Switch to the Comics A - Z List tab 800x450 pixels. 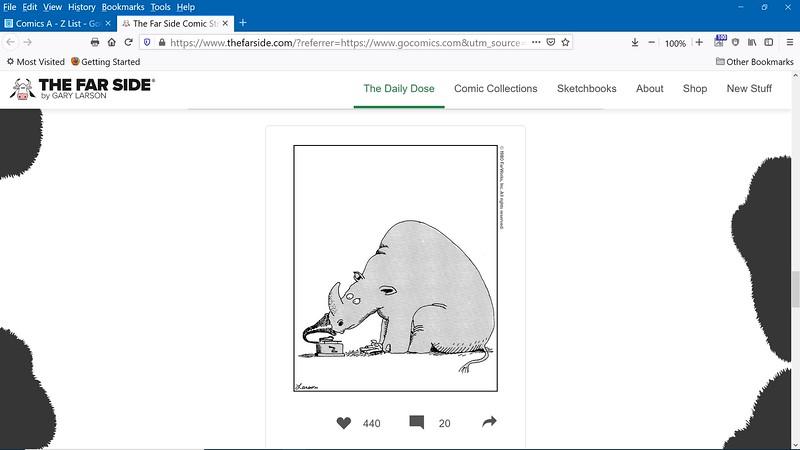[58, 23]
